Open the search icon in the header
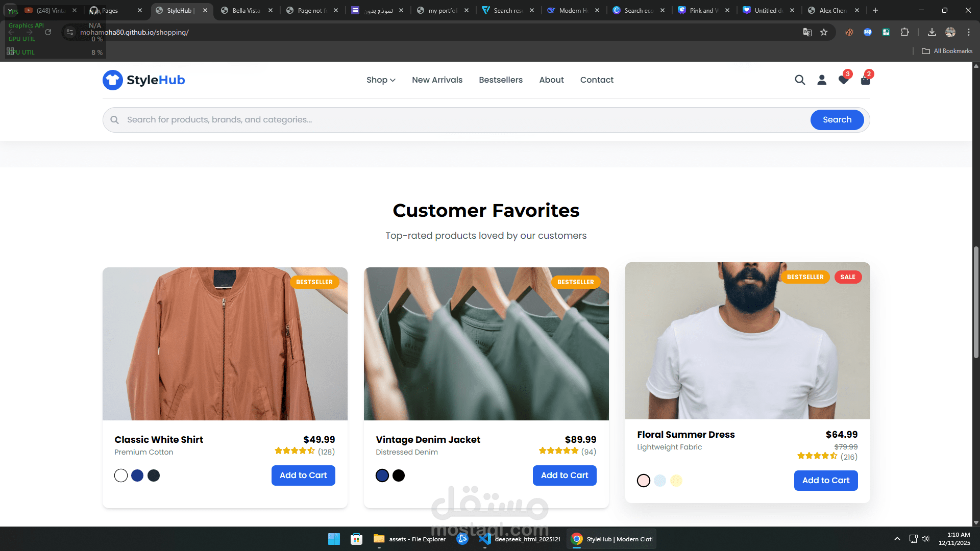The image size is (980, 551). pos(799,80)
